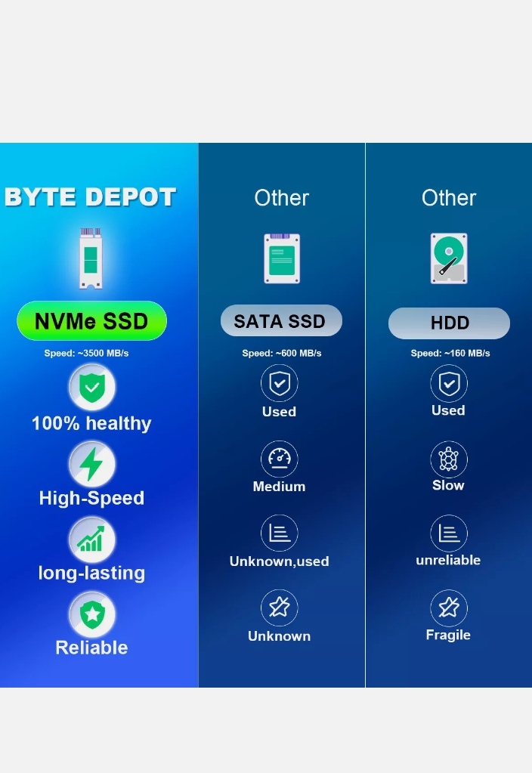This screenshot has height=773, width=532.
Task: Click the speedometer Medium icon
Action: (x=279, y=459)
